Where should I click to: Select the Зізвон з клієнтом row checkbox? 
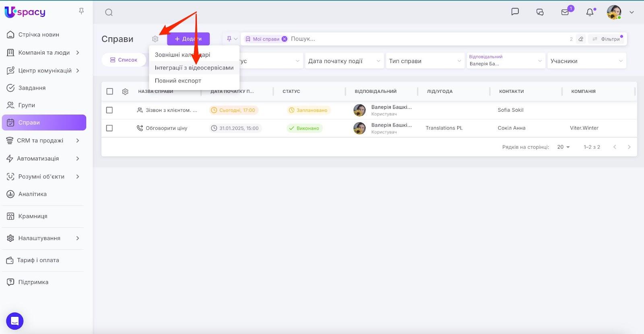click(x=109, y=110)
